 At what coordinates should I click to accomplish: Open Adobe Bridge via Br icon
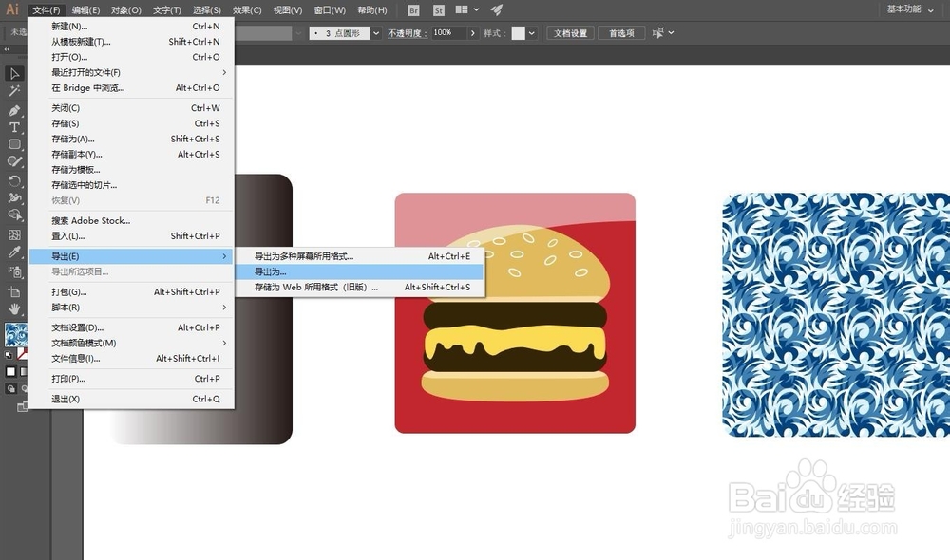tap(413, 10)
